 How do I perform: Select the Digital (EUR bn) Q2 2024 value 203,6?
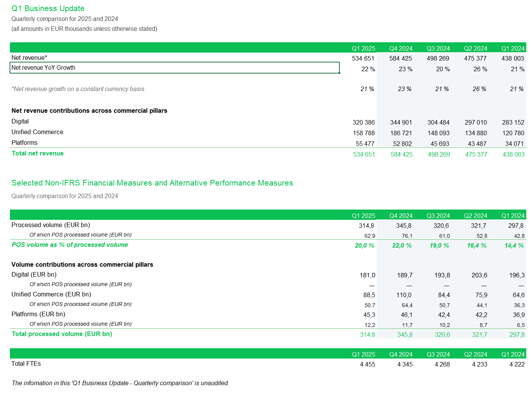pos(479,275)
